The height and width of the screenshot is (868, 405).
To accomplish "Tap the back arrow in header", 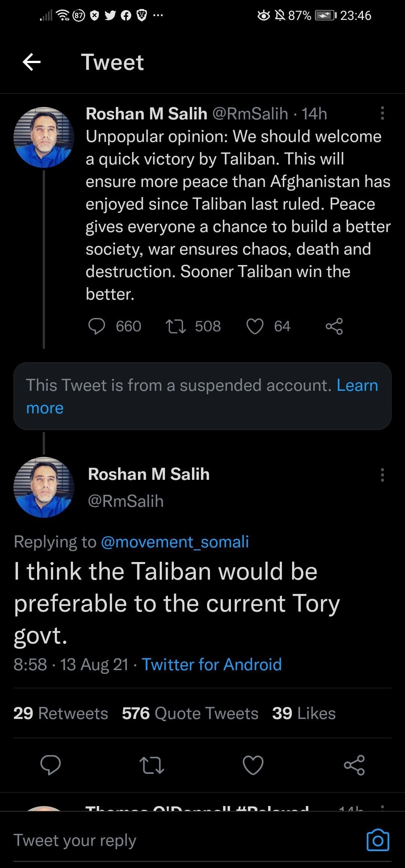I will (31, 62).
